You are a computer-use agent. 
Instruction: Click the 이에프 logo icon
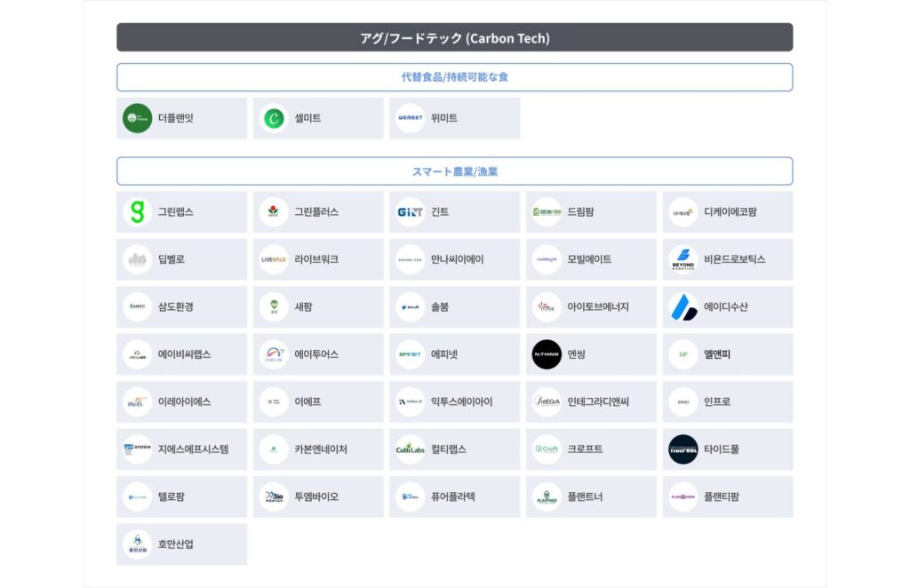point(274,401)
